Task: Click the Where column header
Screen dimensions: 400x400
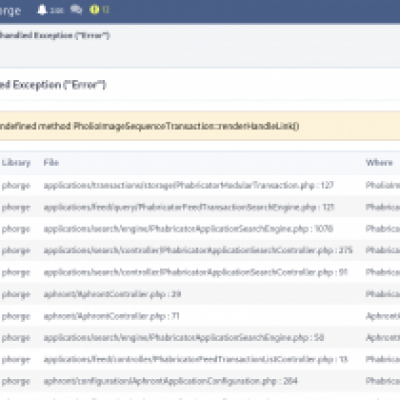Action: point(379,163)
